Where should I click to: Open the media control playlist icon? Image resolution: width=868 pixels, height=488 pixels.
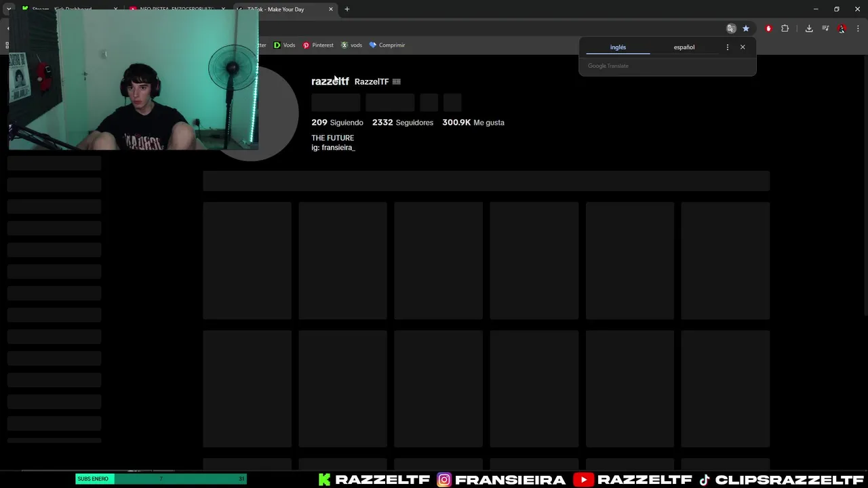825,28
